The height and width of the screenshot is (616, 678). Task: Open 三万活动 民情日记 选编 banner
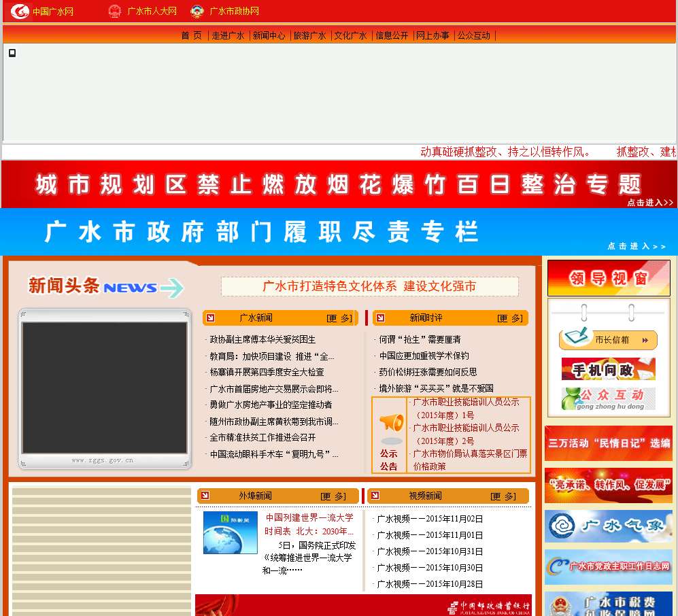[x=609, y=443]
